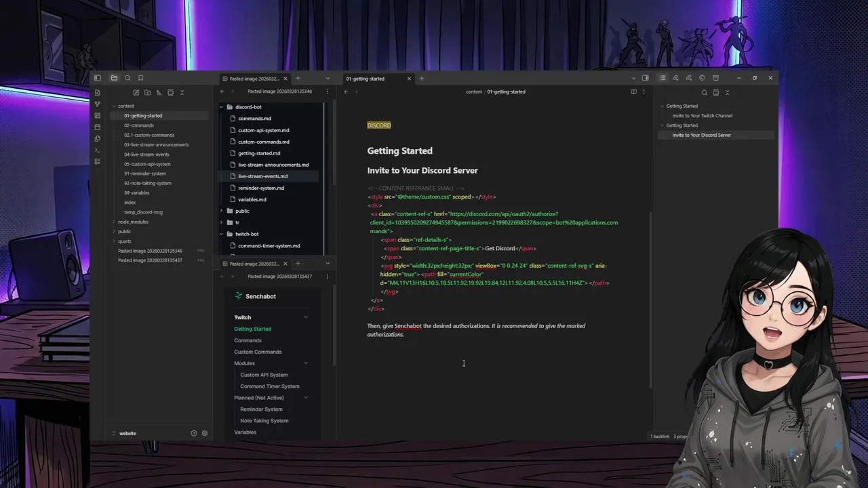The image size is (868, 488).
Task: Jump to Invite to Your Twitch Channel heading
Action: click(x=703, y=116)
